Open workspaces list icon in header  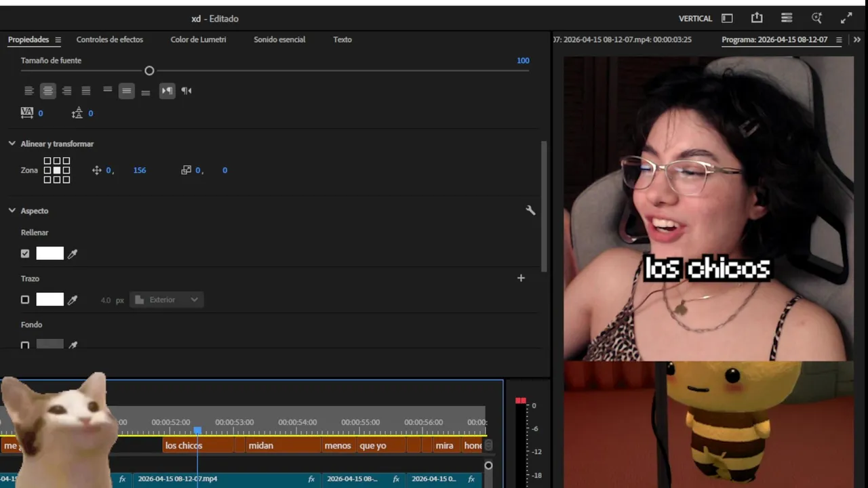click(787, 18)
